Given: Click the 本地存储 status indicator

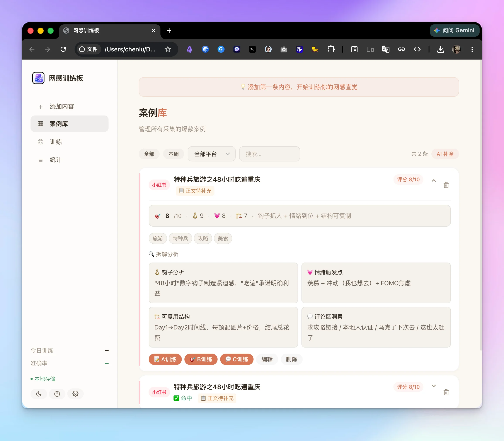Looking at the screenshot, I should pyautogui.click(x=43, y=379).
